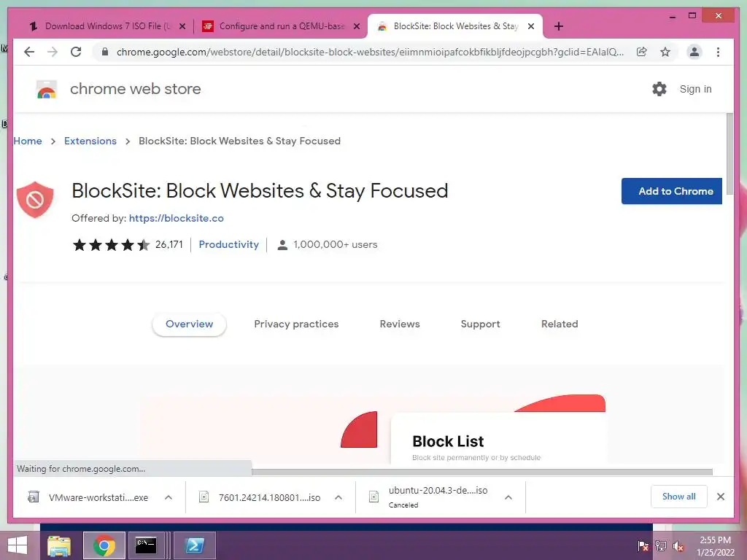
Task: Select the Overview tab
Action: tap(189, 324)
